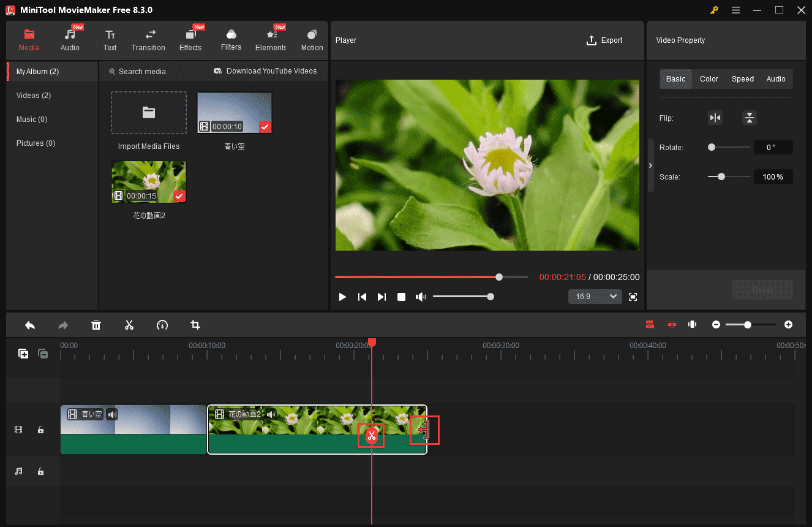Lock the video track
Viewport: 812px width, 527px height.
[40, 430]
